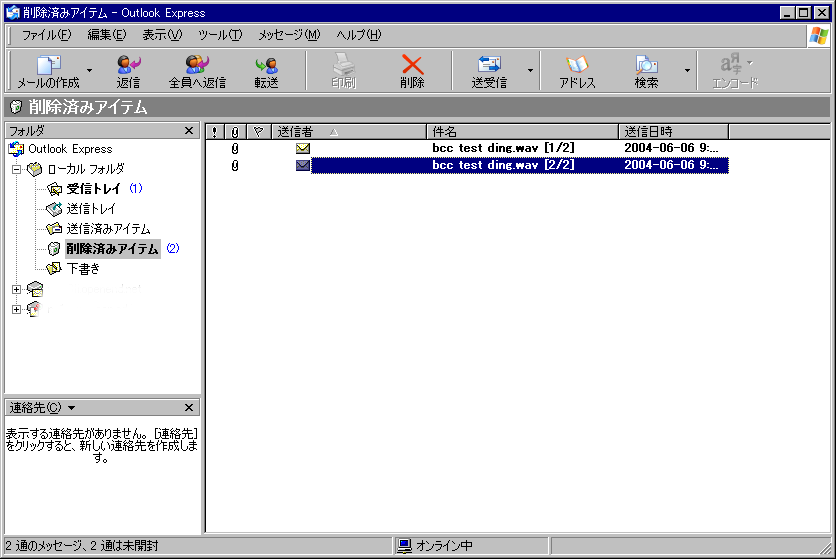Open the Outbox (送信トレイ) folder

pyautogui.click(x=91, y=209)
